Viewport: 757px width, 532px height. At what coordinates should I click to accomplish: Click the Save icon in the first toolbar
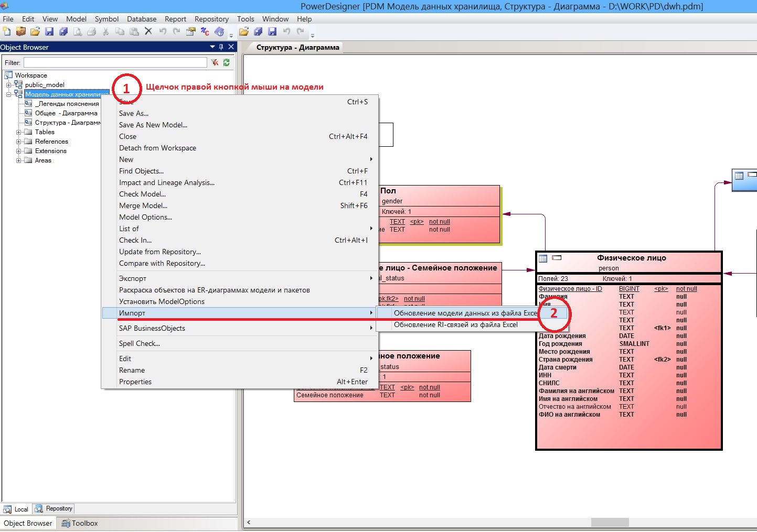click(x=49, y=31)
